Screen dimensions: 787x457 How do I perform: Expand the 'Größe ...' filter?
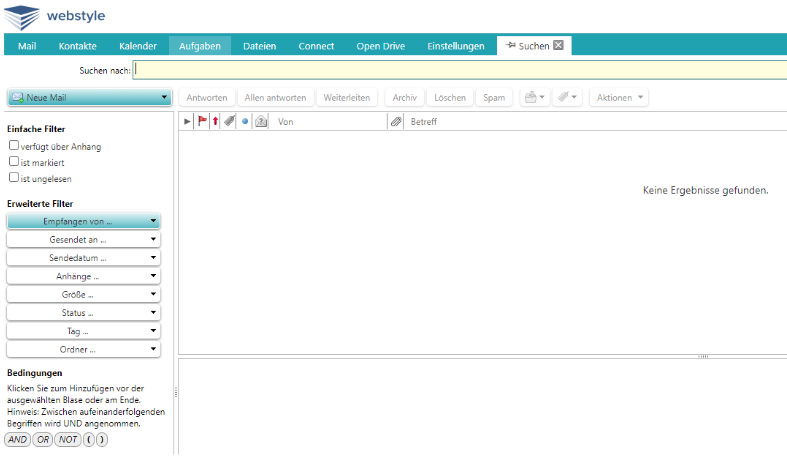(x=83, y=294)
